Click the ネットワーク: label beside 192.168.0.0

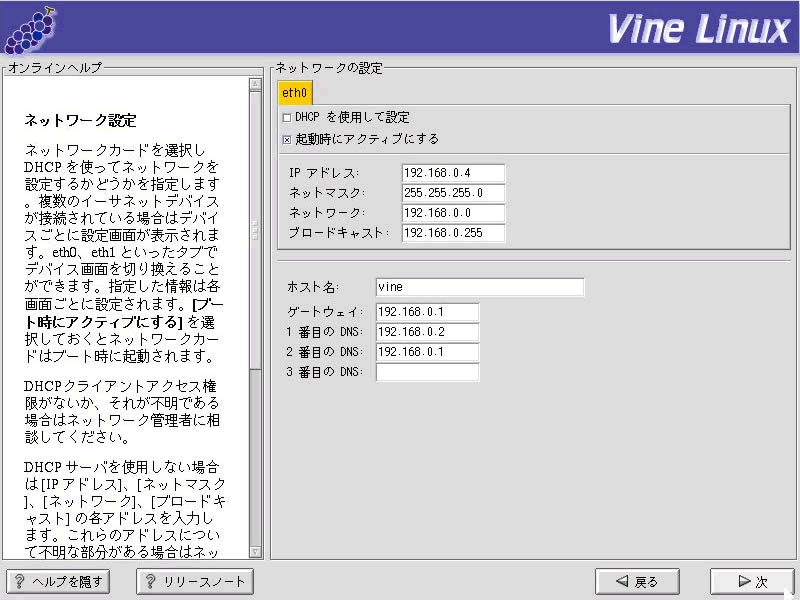[327, 213]
